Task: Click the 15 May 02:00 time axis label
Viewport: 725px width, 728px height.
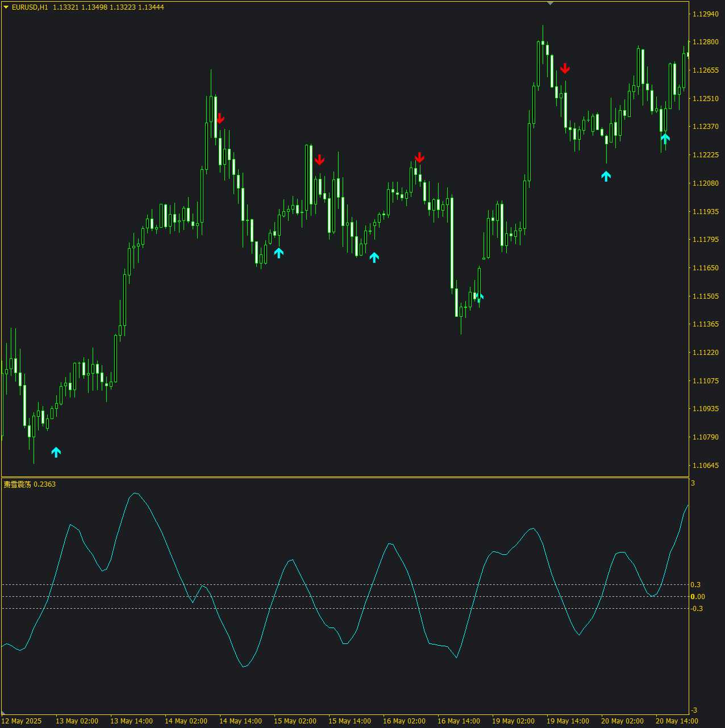Action: coord(295,721)
